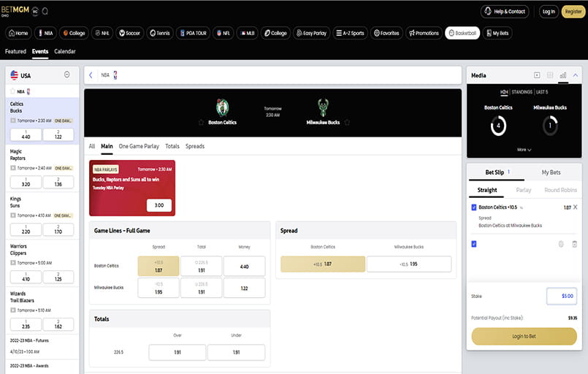Open Promotions page
Image resolution: width=588 pixels, height=374 pixels.
[424, 33]
